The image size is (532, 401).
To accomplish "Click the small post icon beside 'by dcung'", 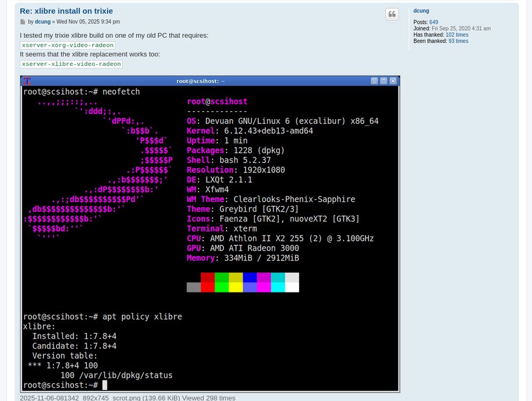I will [23, 22].
